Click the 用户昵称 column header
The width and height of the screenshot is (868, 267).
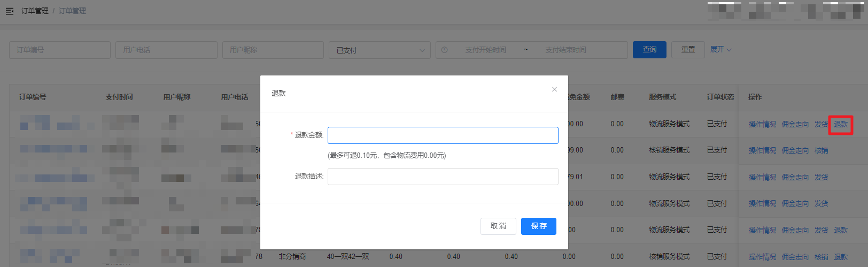click(x=177, y=97)
